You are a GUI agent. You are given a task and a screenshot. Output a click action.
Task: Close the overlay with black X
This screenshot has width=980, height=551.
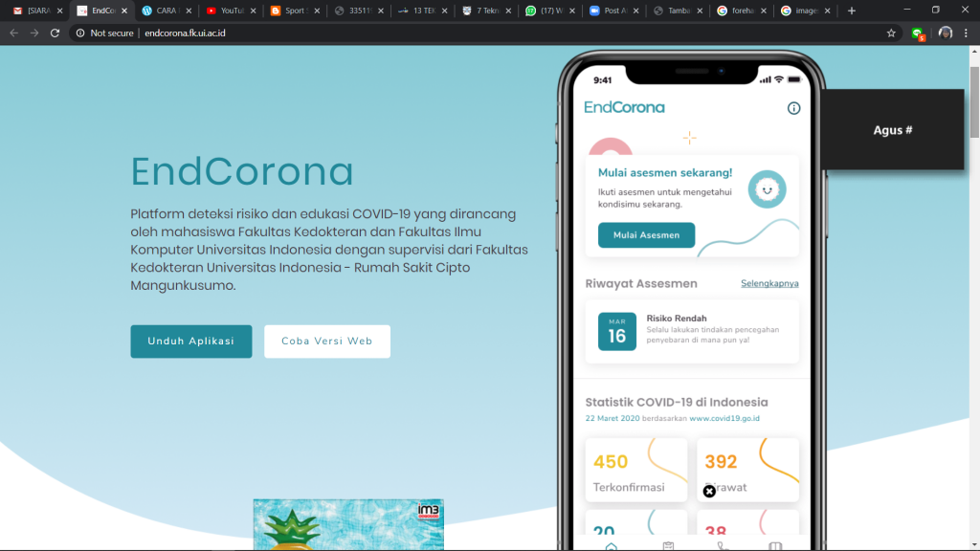[709, 492]
